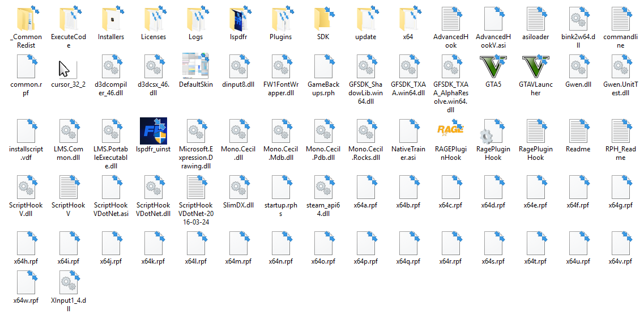
Task: Select the DefaultSkin image thumbnail
Action: (x=195, y=66)
